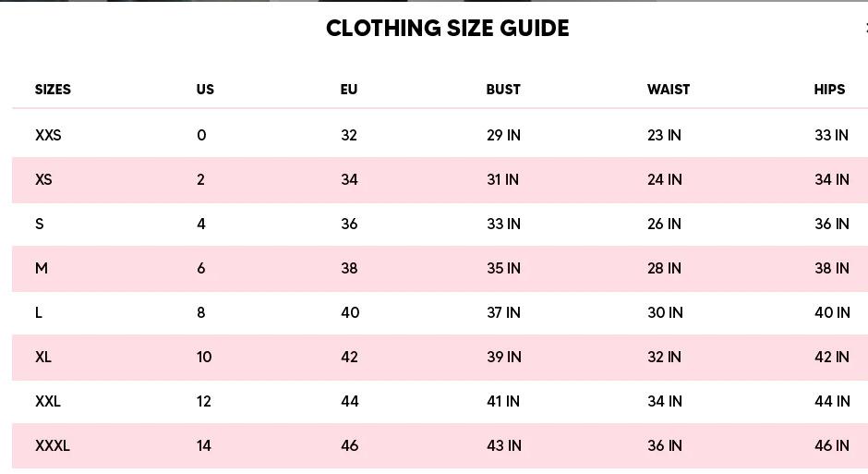The image size is (868, 474).
Task: Click the 35 IN bust measurement cell
Action: pyautogui.click(x=503, y=268)
